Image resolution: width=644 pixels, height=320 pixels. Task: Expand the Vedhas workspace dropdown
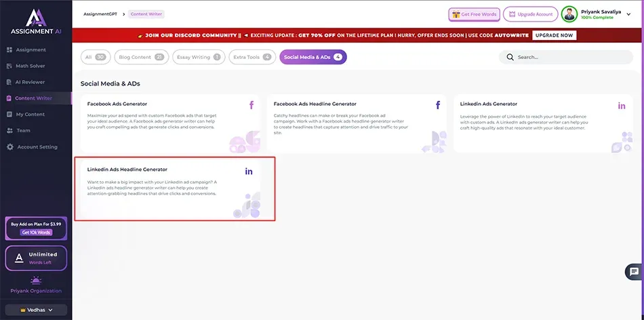36,310
